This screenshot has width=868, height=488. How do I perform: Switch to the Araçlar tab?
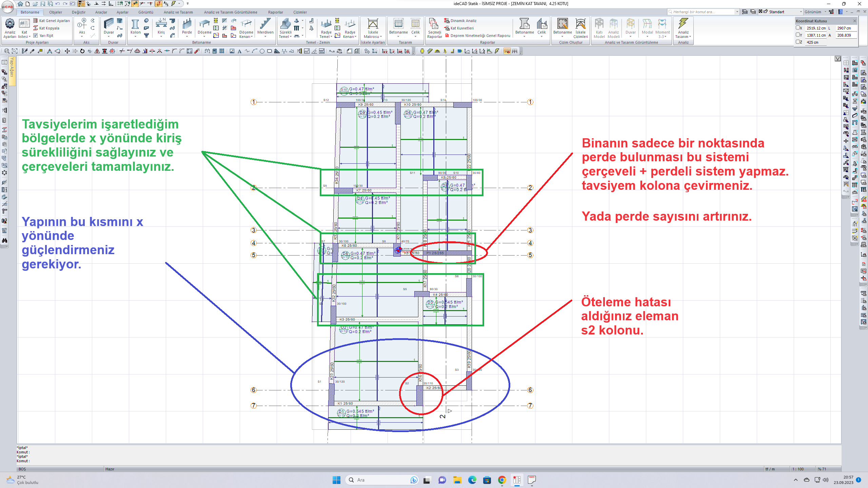click(101, 12)
